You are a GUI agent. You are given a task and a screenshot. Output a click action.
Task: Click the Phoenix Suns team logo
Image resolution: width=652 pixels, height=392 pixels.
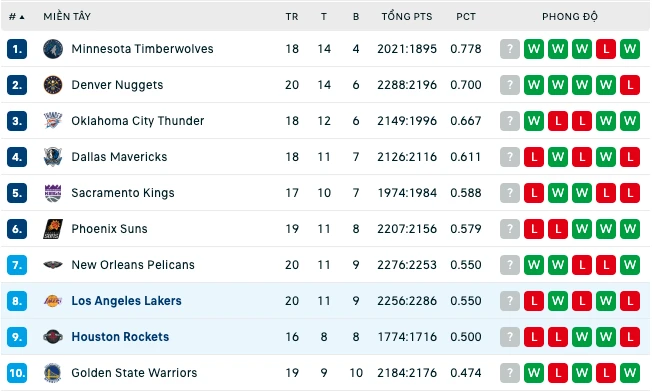coord(53,229)
